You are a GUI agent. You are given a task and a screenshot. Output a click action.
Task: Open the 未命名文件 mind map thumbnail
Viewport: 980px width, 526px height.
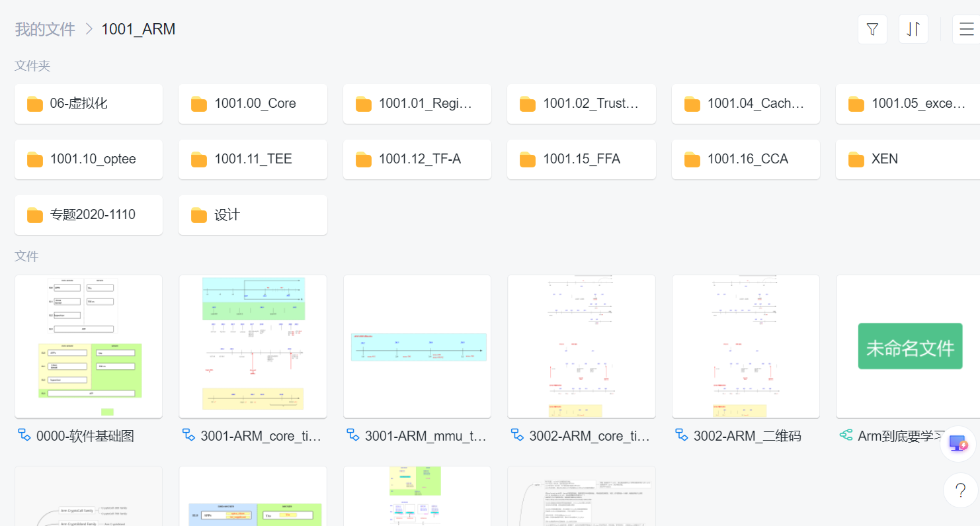908,347
